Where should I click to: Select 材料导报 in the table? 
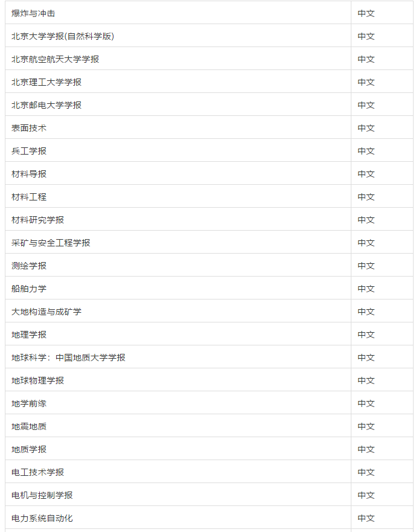click(x=29, y=174)
